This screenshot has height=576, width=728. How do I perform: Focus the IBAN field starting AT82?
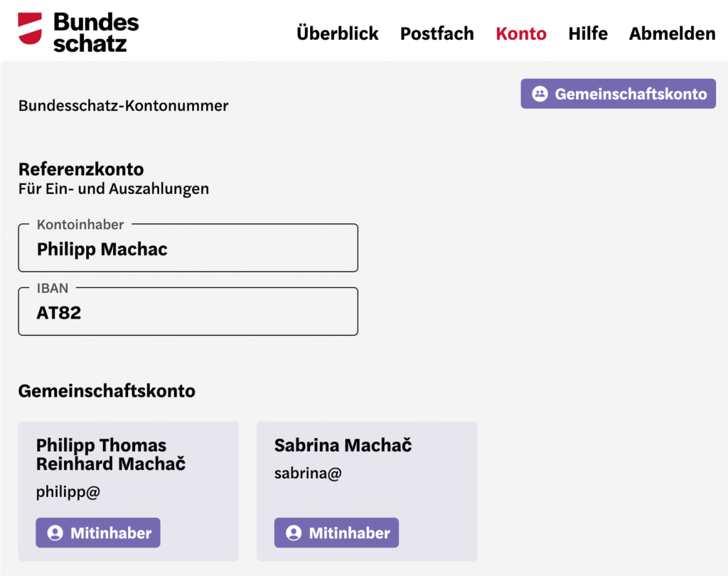[188, 311]
